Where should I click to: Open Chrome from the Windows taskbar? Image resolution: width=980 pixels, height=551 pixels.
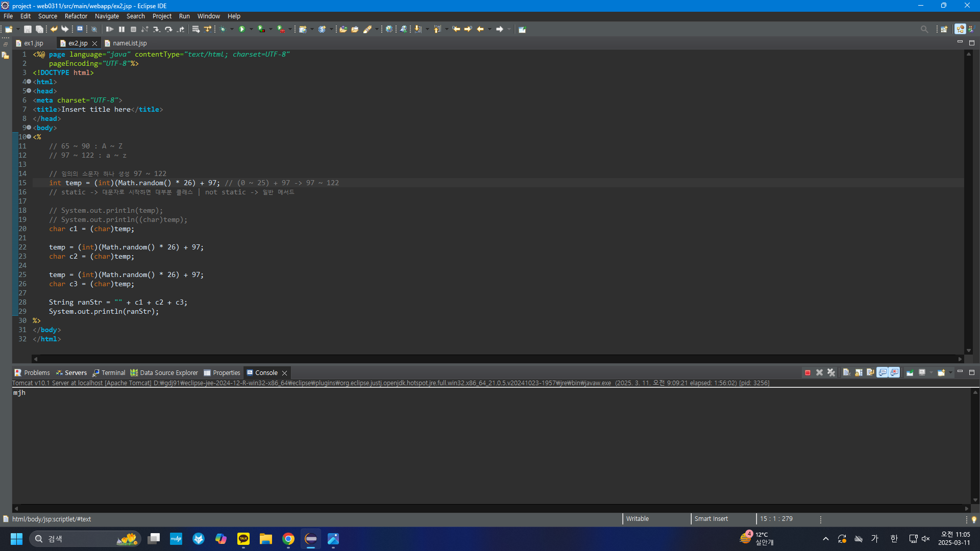[288, 539]
